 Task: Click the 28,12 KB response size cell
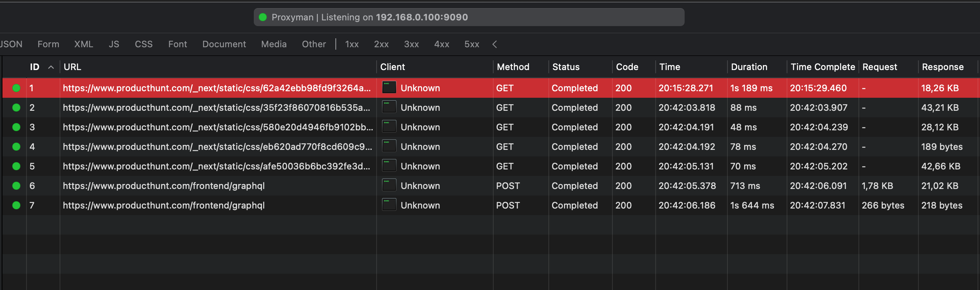click(x=940, y=127)
